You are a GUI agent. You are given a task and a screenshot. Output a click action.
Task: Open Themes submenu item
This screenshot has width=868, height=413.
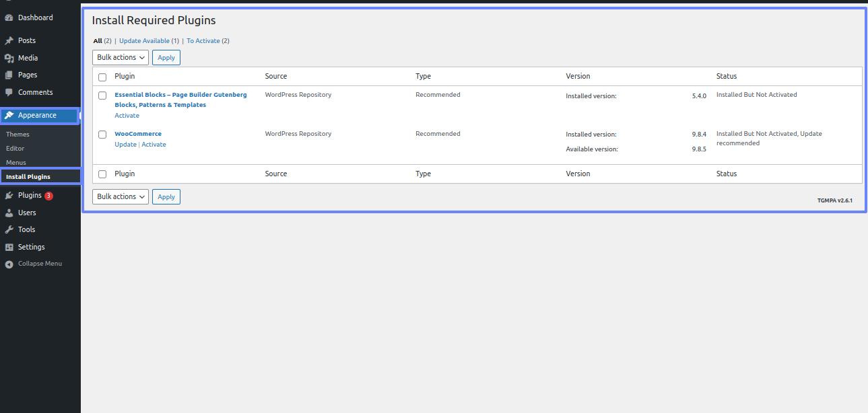tap(18, 135)
